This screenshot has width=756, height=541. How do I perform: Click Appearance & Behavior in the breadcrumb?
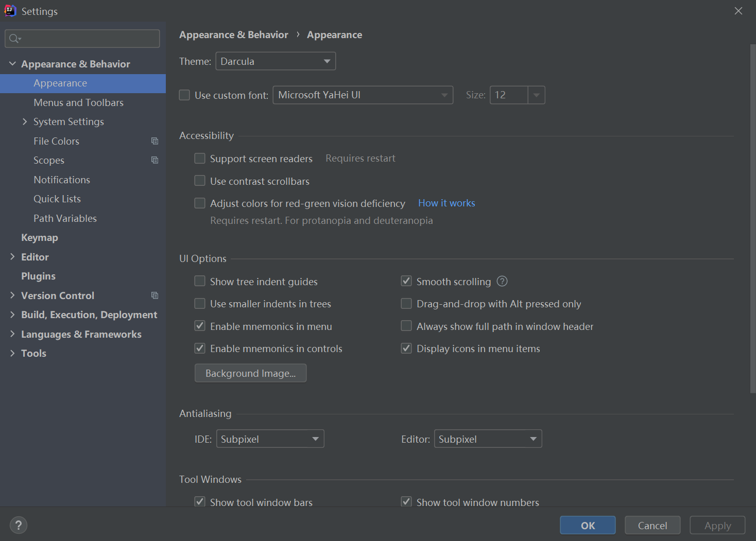234,35
